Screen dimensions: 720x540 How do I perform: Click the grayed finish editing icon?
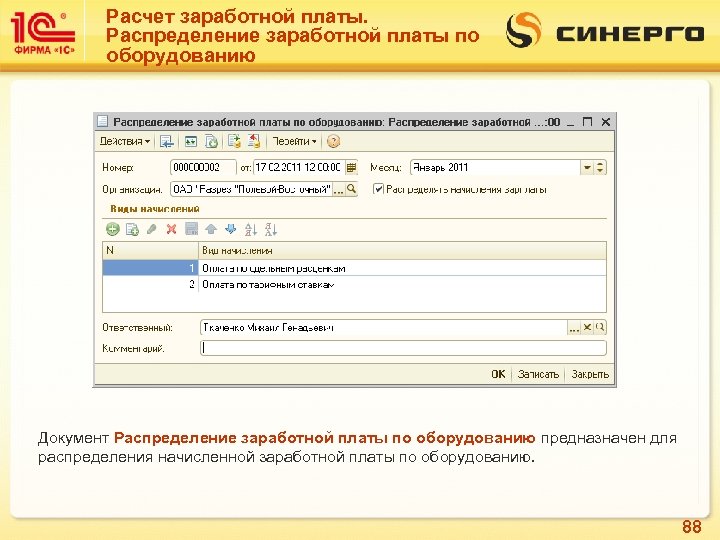(x=191, y=229)
